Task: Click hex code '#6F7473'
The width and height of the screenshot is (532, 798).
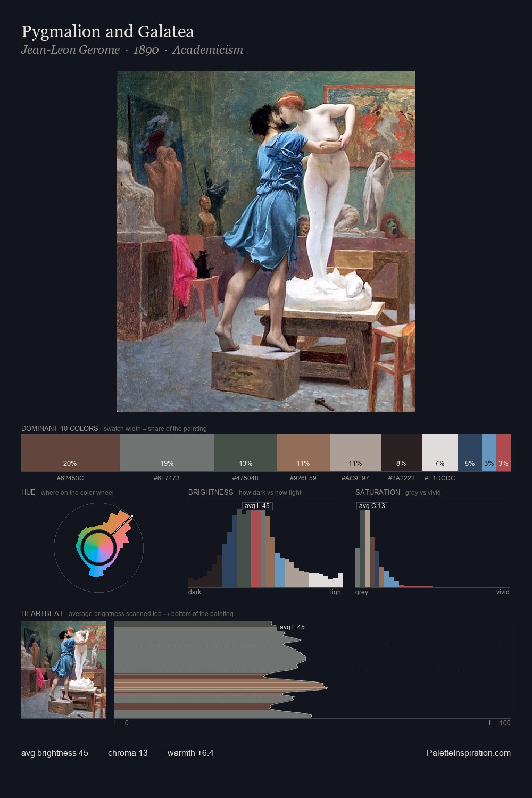Action: pos(167,478)
